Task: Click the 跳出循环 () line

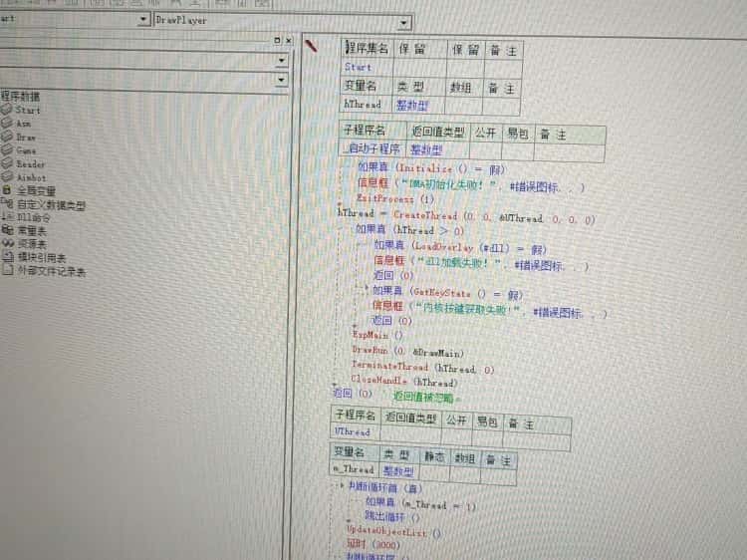Action: tap(392, 517)
